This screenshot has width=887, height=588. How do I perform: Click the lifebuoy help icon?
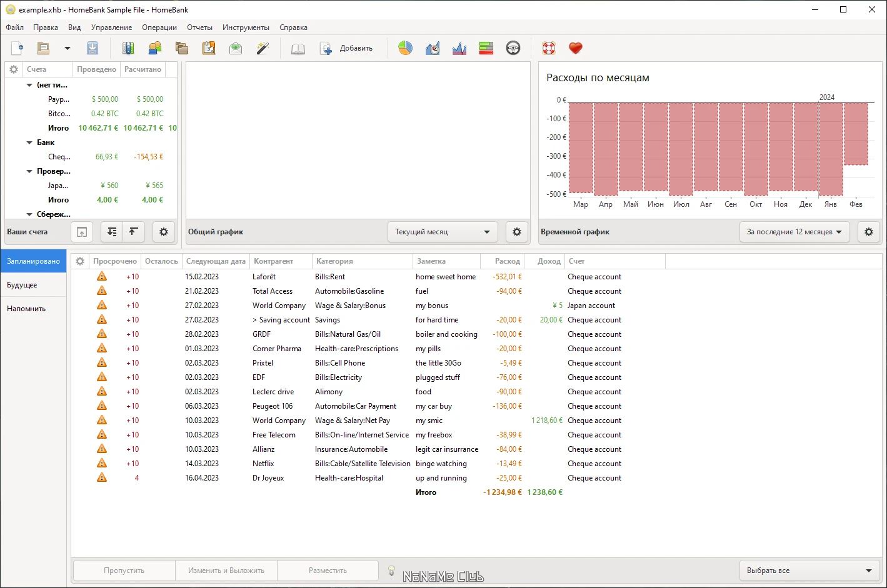(549, 48)
